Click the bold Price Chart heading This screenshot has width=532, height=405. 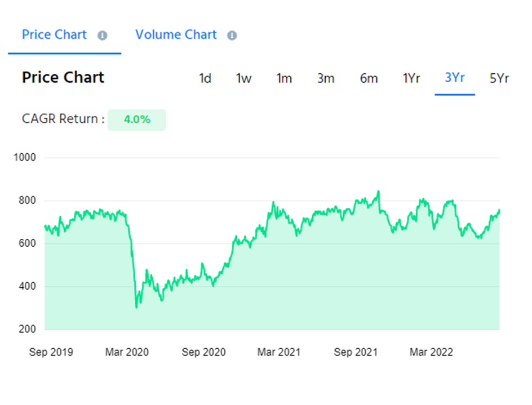point(63,78)
